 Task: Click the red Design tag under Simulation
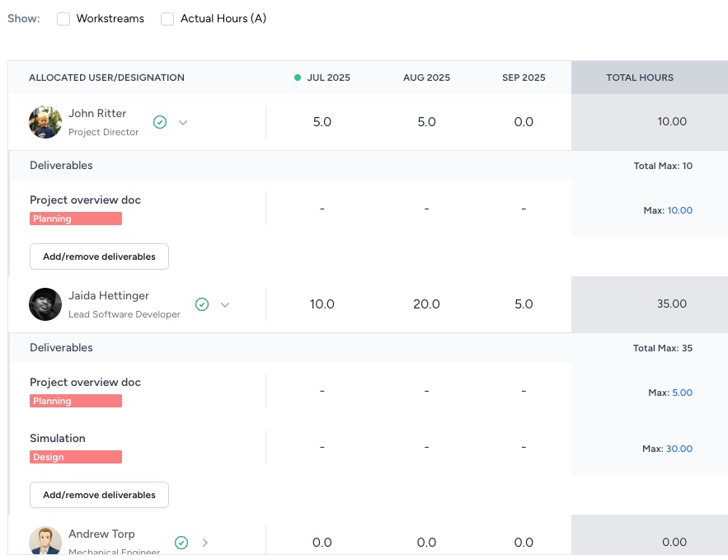(x=76, y=457)
